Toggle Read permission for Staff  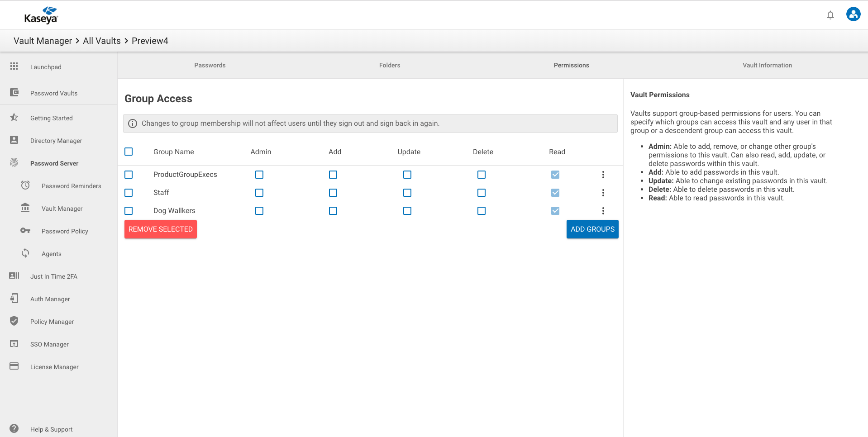(x=555, y=193)
